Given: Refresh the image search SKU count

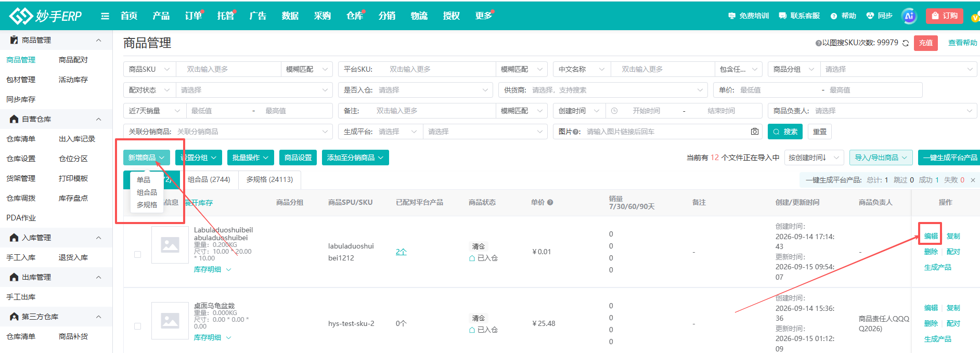Looking at the screenshot, I should [x=906, y=43].
